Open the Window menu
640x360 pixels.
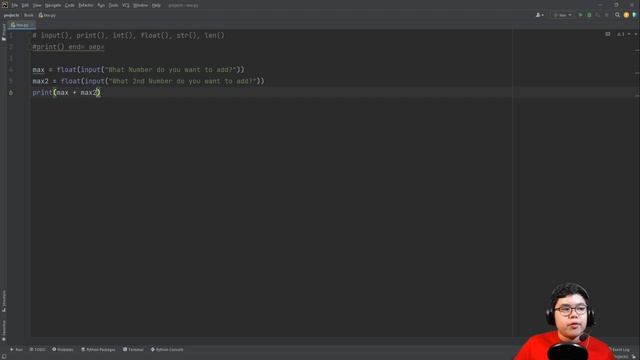coord(140,5)
